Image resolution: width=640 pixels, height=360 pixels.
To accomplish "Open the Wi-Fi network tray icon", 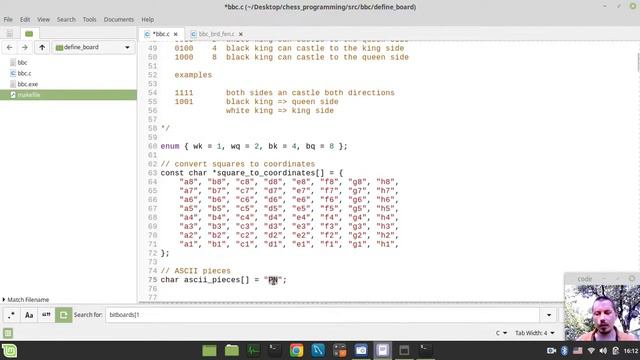I will [x=591, y=351].
